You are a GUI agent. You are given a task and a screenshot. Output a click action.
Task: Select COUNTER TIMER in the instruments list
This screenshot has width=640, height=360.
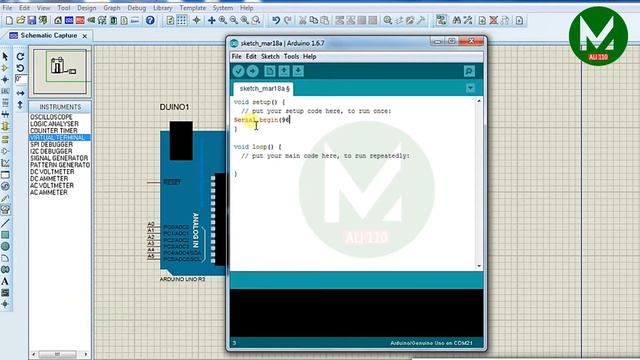53,131
